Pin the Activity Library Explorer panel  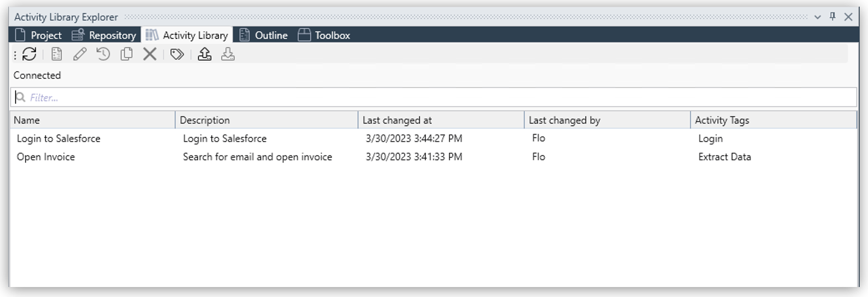tap(833, 17)
